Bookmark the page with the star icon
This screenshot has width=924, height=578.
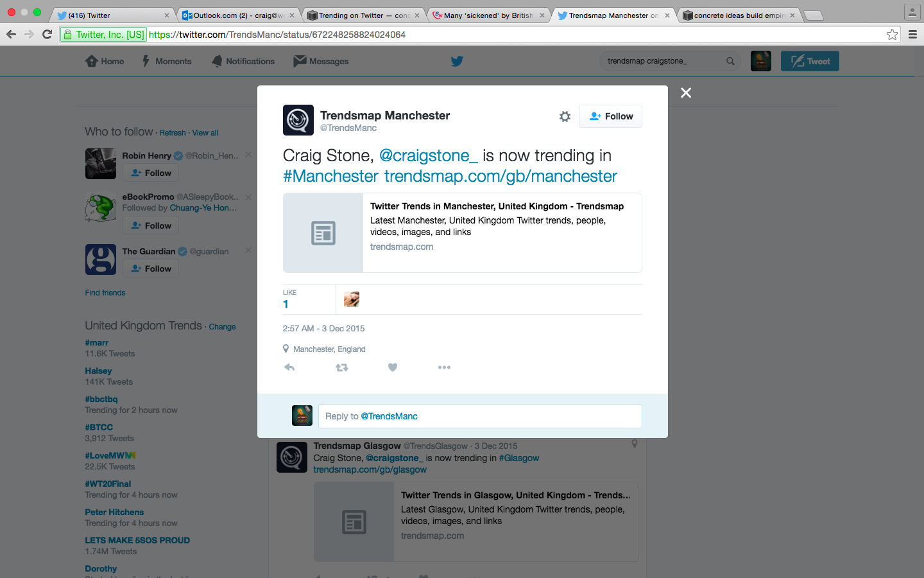coord(892,35)
